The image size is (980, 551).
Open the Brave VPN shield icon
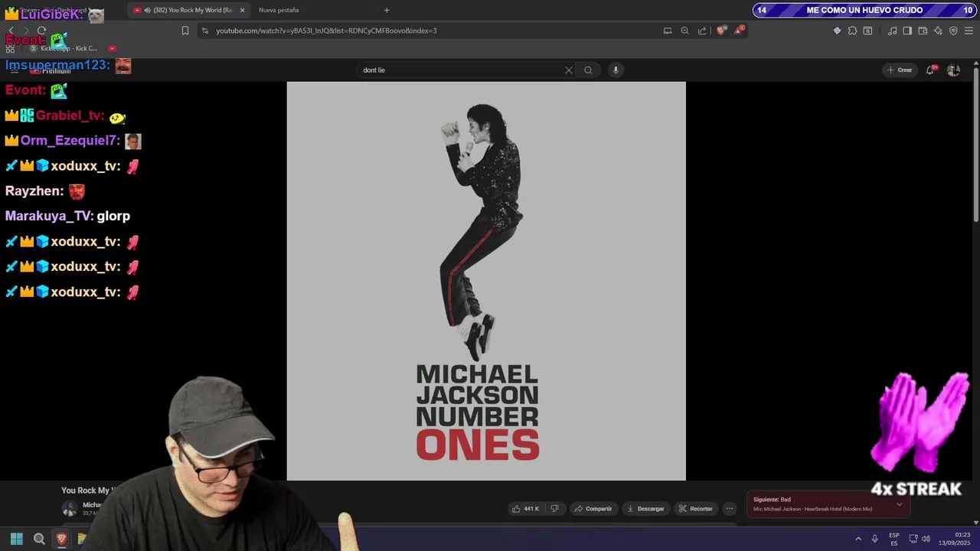[953, 31]
